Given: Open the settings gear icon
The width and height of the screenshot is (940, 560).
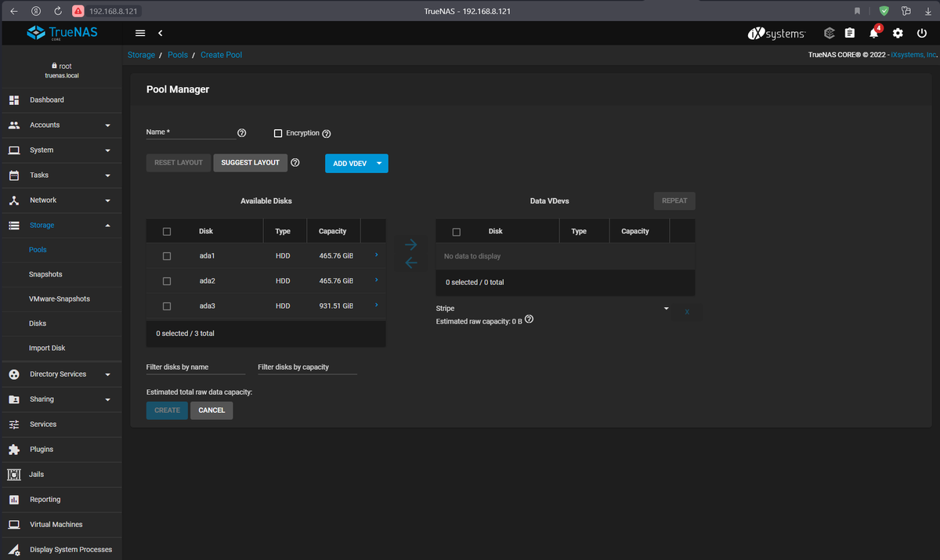Looking at the screenshot, I should (898, 33).
